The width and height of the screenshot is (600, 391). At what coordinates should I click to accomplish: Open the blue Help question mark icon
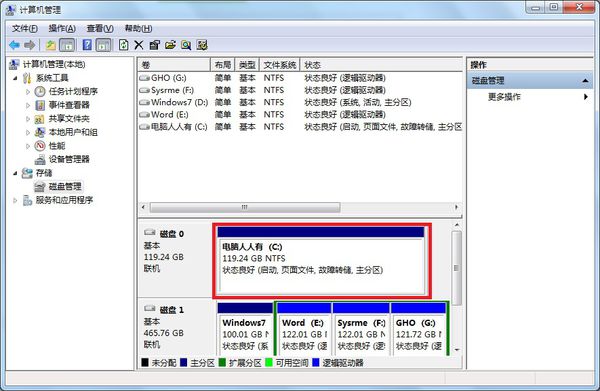pyautogui.click(x=87, y=45)
